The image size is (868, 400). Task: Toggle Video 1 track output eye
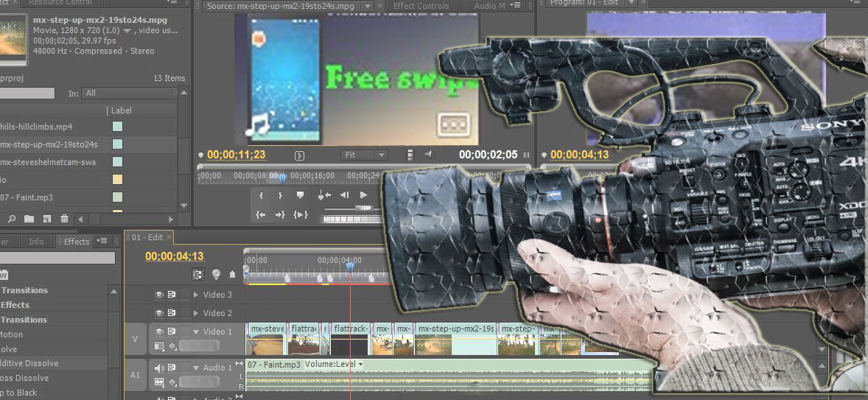click(159, 331)
